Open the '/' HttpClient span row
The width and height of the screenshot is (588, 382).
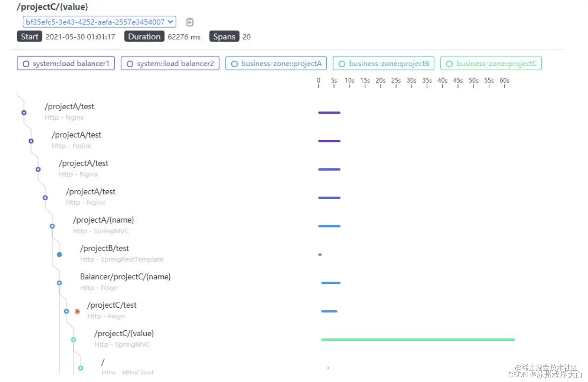(127, 367)
